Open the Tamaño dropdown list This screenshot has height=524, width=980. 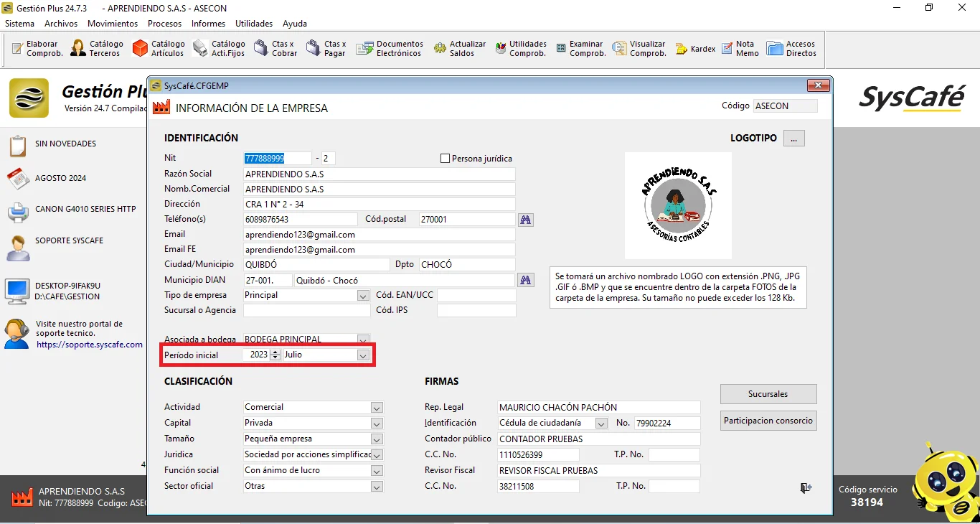377,439
